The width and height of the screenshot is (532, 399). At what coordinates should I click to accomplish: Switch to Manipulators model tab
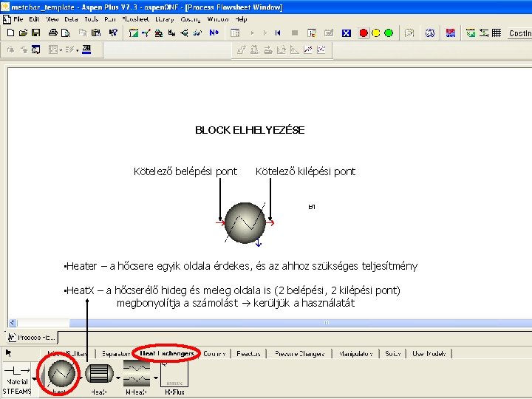[x=356, y=353]
